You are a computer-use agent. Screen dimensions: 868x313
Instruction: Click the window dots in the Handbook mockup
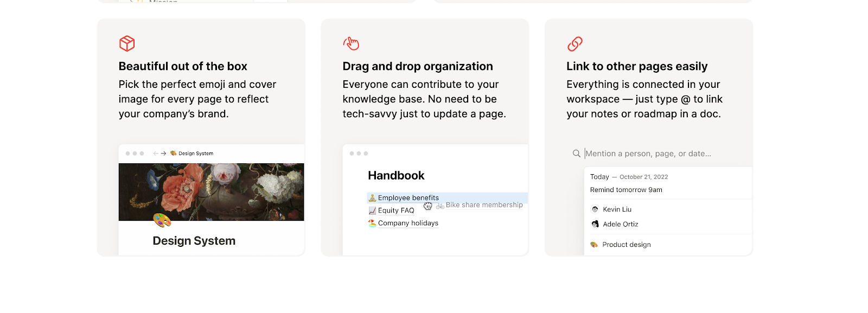359,154
